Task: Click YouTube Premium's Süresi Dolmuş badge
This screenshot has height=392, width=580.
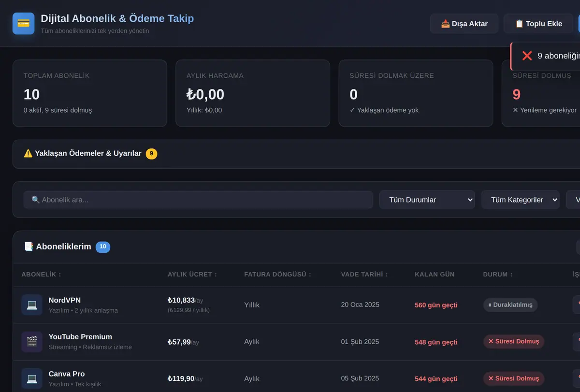Action: pyautogui.click(x=514, y=342)
